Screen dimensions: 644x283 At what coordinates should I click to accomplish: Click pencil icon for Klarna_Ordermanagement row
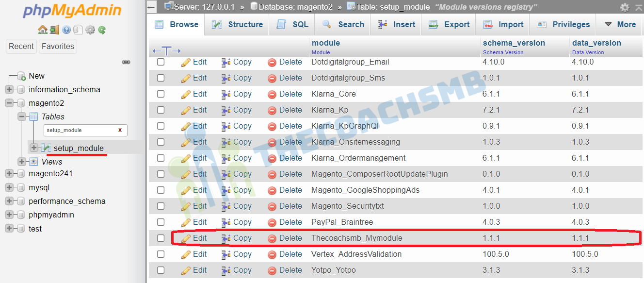pyautogui.click(x=186, y=158)
